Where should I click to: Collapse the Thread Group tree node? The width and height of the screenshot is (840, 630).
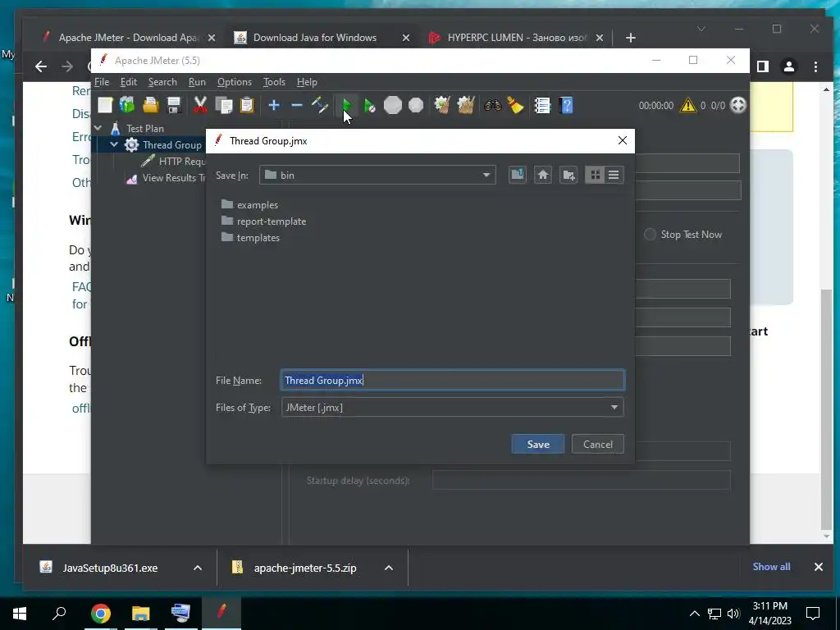pos(114,144)
